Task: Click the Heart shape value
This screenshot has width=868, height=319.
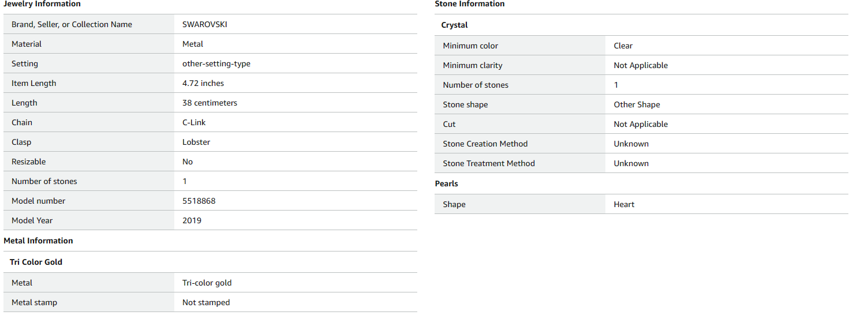Action: coord(624,204)
